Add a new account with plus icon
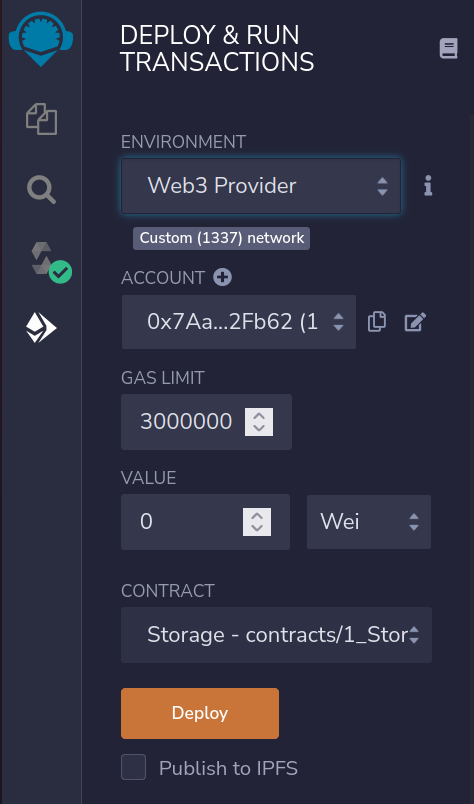 pyautogui.click(x=222, y=277)
